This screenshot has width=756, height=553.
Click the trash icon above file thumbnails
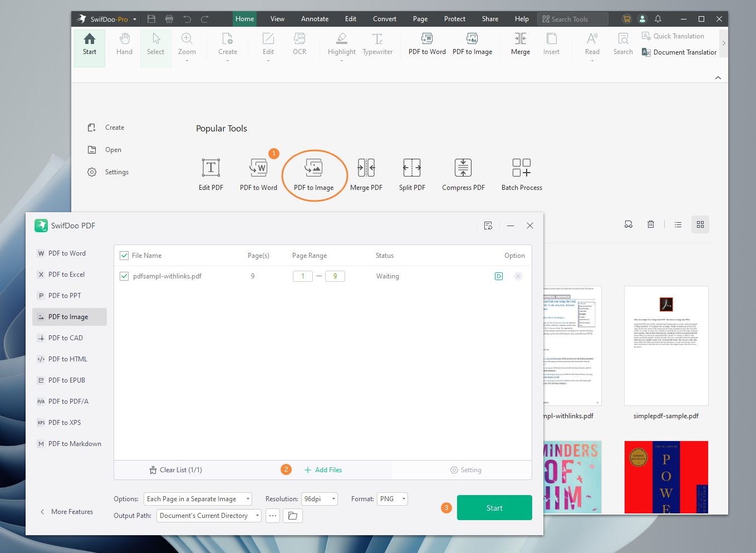[651, 224]
